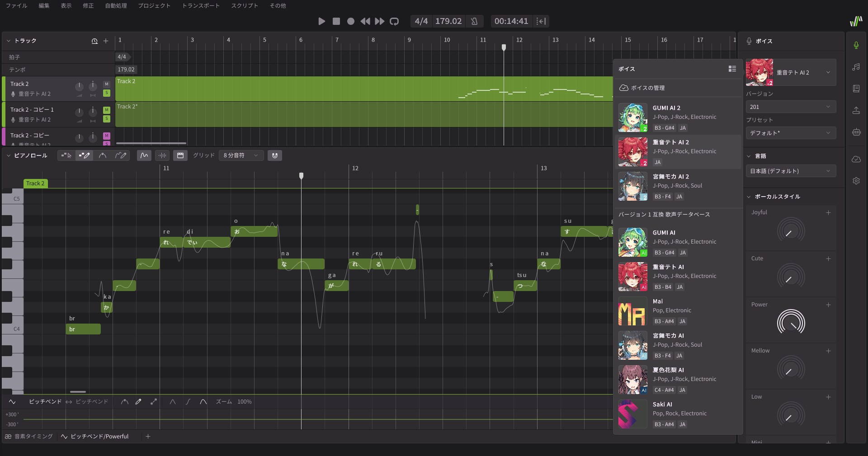The height and width of the screenshot is (456, 868).
Task: Click the Play button in transport
Action: pyautogui.click(x=321, y=21)
